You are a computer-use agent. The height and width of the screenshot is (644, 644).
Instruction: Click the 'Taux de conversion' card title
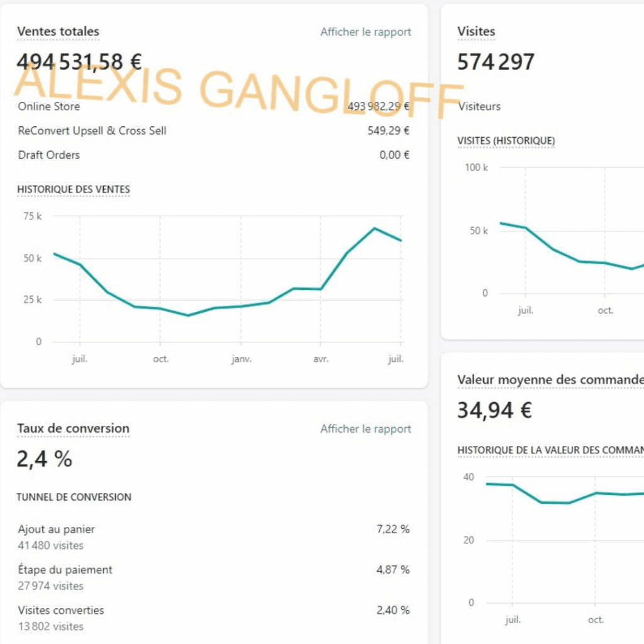(x=73, y=428)
